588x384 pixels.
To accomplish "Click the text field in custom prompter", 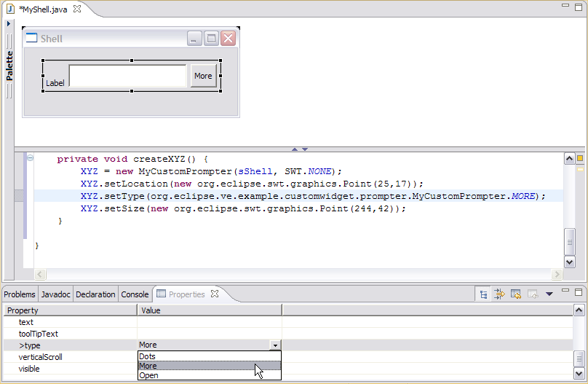I will click(x=127, y=76).
